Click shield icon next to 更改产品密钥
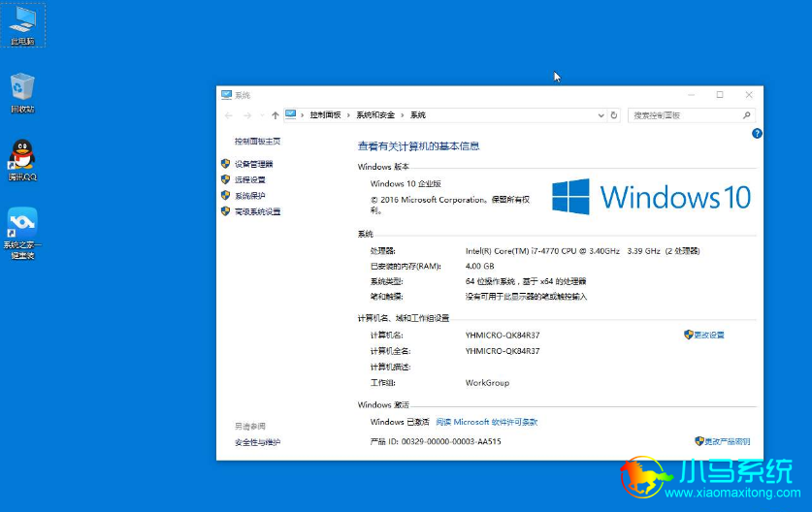The height and width of the screenshot is (512, 812). click(x=699, y=441)
